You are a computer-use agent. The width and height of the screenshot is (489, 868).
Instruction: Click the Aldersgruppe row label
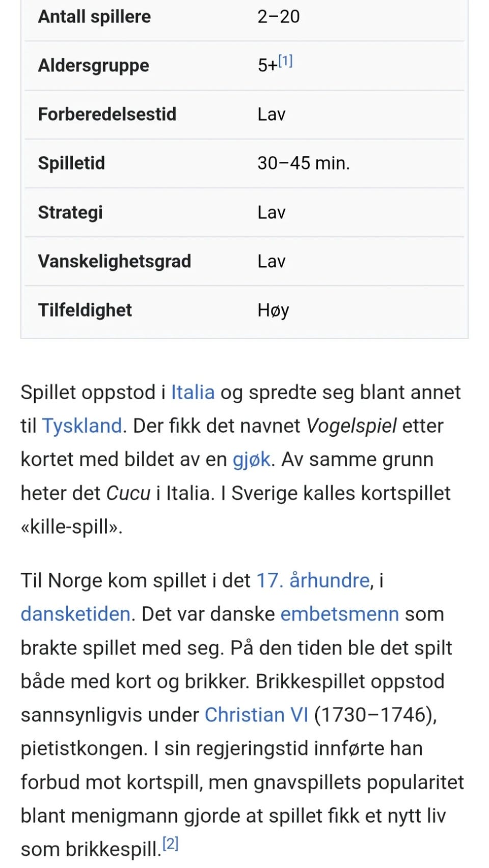[x=94, y=66]
